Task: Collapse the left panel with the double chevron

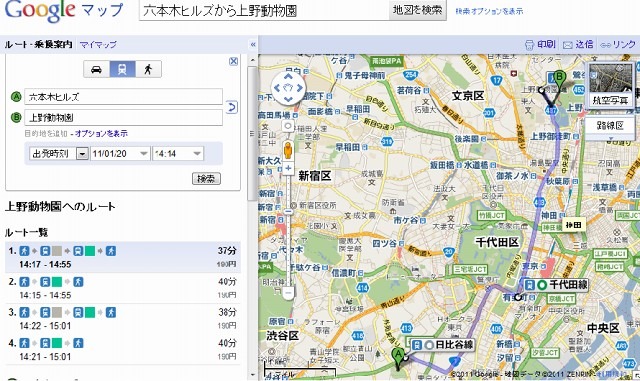Action: point(253,44)
